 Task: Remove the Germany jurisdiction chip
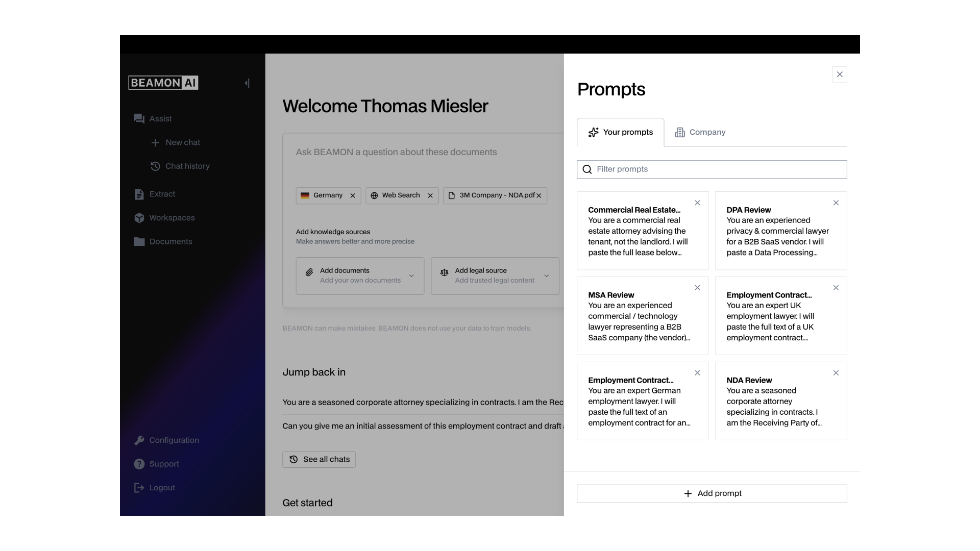(x=353, y=195)
